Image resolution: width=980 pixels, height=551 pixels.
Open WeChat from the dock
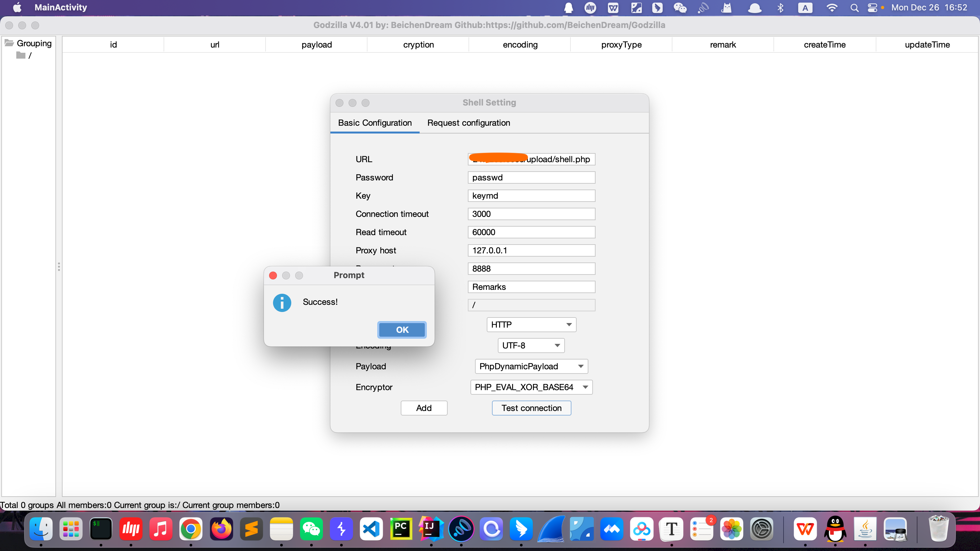pos(311,529)
